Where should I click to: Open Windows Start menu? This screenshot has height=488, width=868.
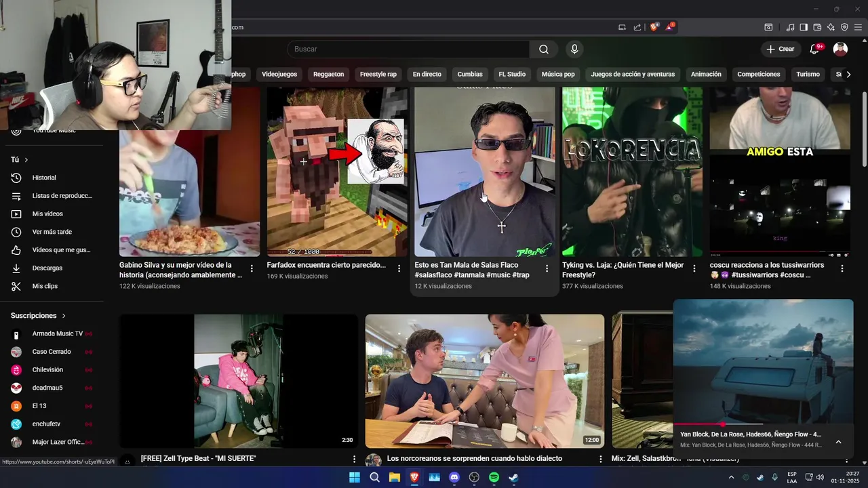click(355, 477)
